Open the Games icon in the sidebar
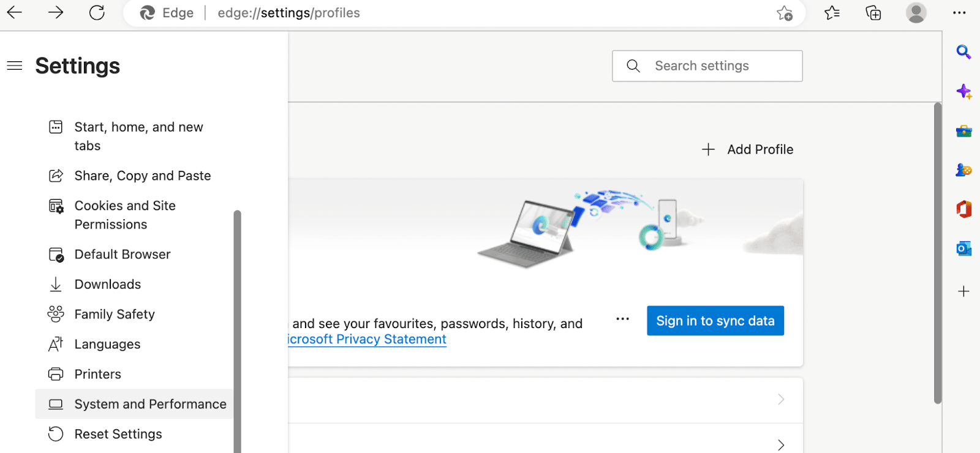The height and width of the screenshot is (453, 980). (x=963, y=170)
